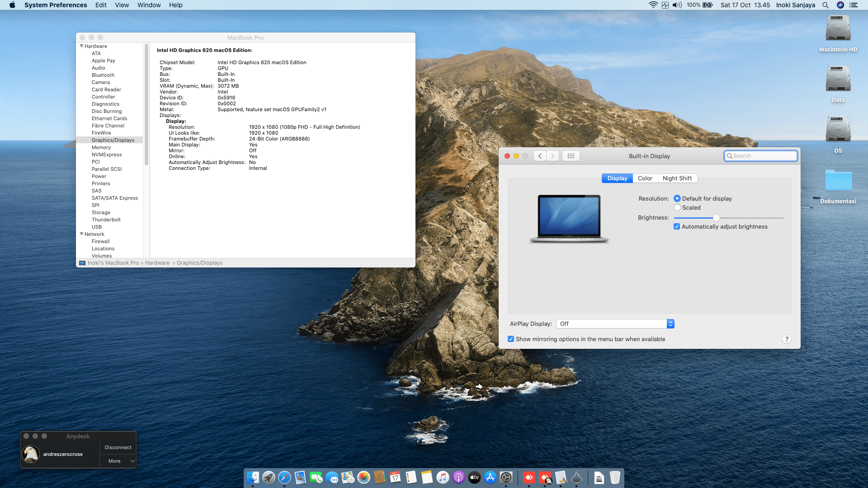
Task: Select Bluetooth in the Hardware list
Action: 103,75
